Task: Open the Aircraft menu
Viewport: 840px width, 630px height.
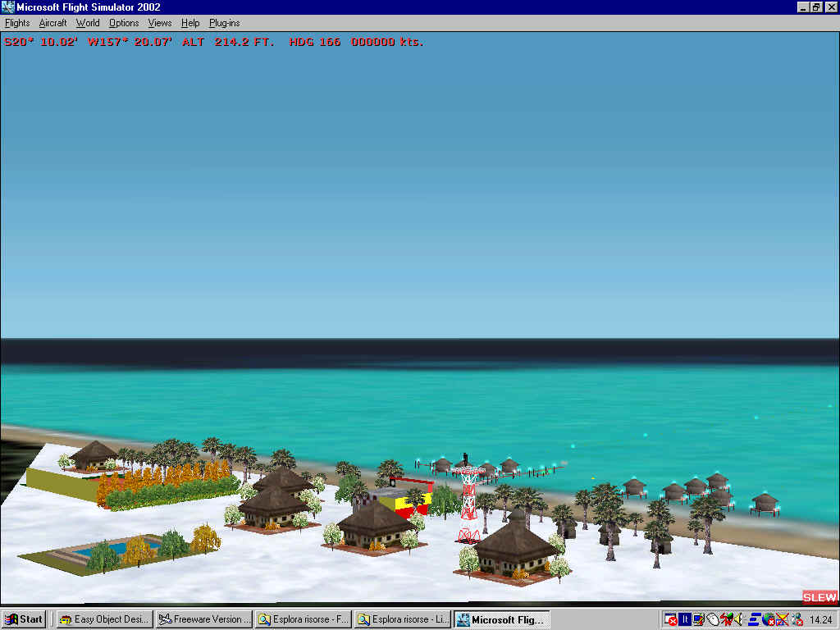Action: click(x=52, y=23)
